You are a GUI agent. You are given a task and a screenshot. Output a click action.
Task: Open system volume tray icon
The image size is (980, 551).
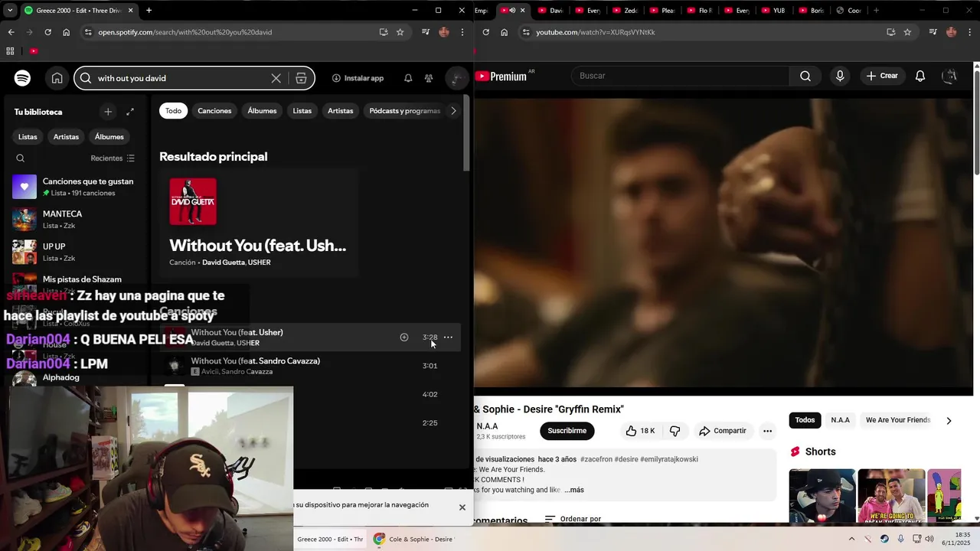coord(929,539)
